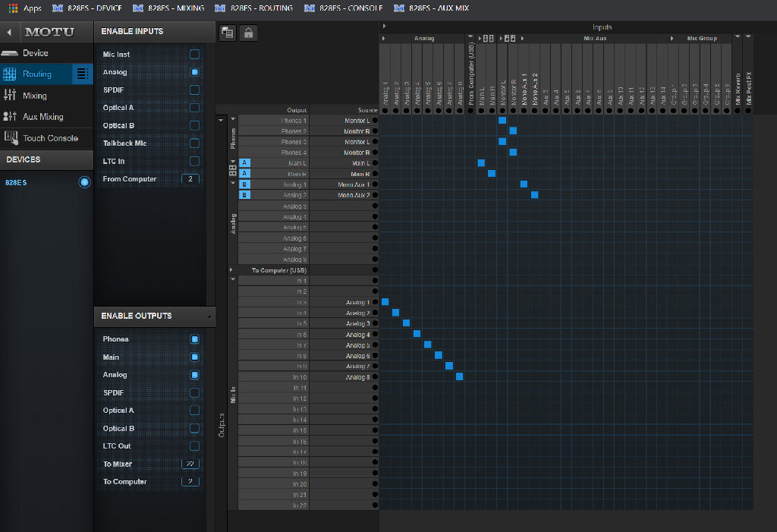Viewport: 777px width, 532px height.
Task: Open the 828ES - ROUTING bookmark
Action: click(253, 8)
